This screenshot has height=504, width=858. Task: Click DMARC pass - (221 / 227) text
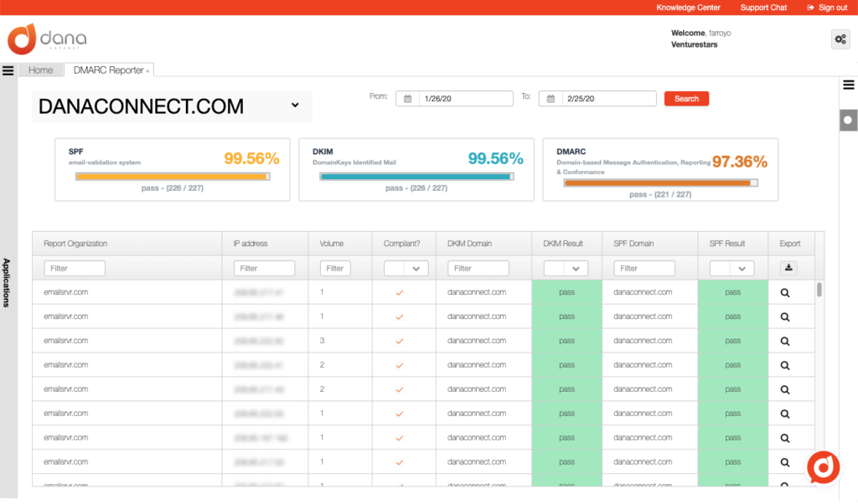click(x=660, y=194)
